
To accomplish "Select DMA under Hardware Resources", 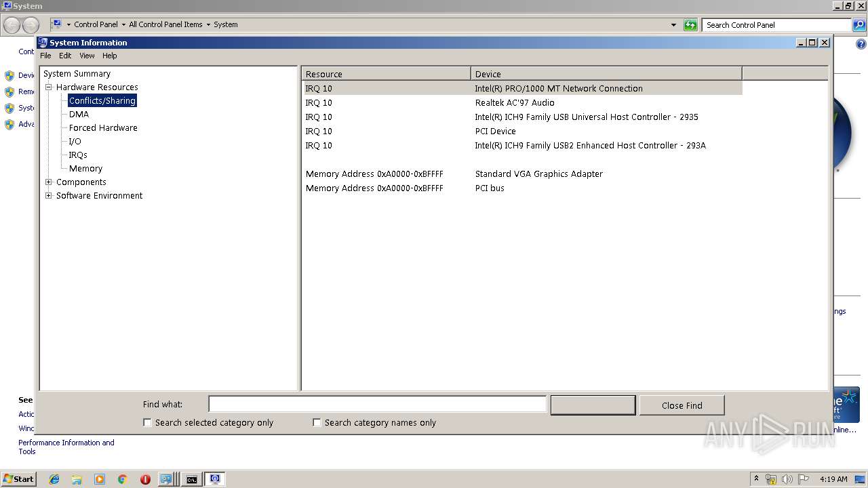I will (79, 114).
